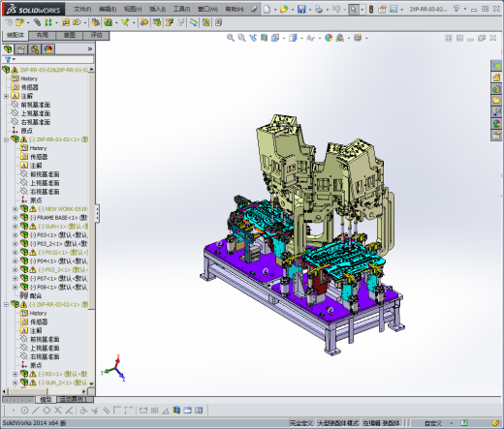Open the Zoom to Fit view tool

tap(231, 38)
